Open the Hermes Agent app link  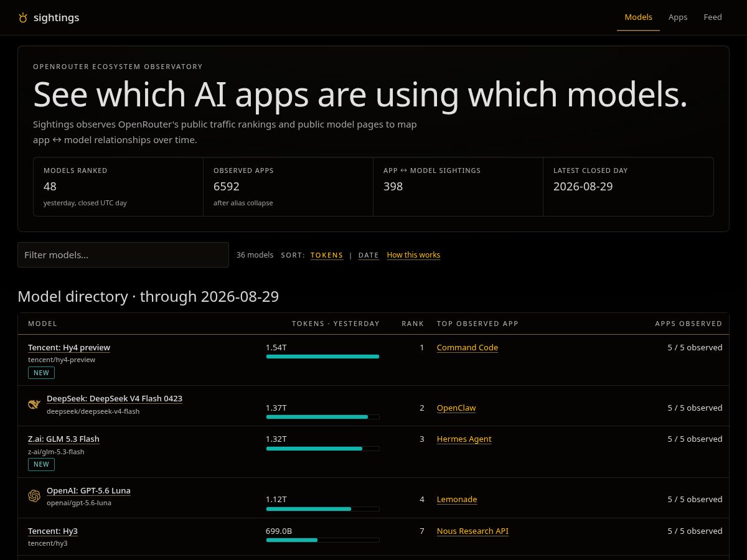coord(464,439)
